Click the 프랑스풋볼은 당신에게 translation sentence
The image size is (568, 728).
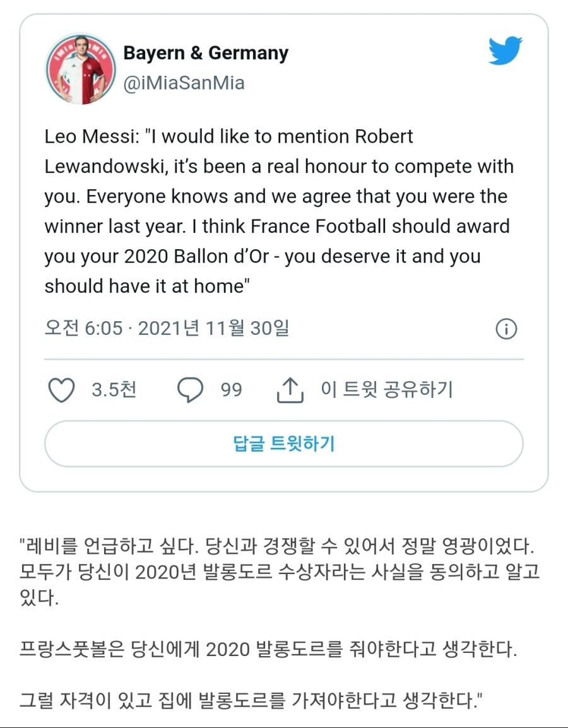pos(268,649)
